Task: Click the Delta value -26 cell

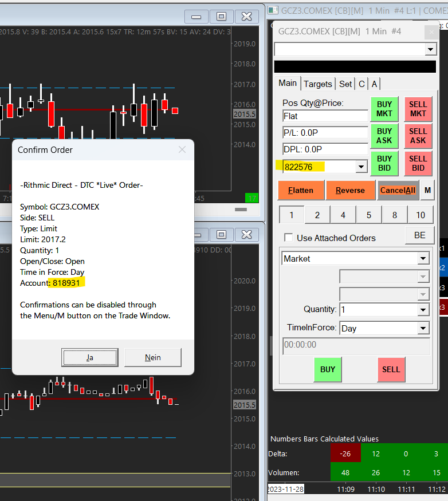Action: [345, 453]
